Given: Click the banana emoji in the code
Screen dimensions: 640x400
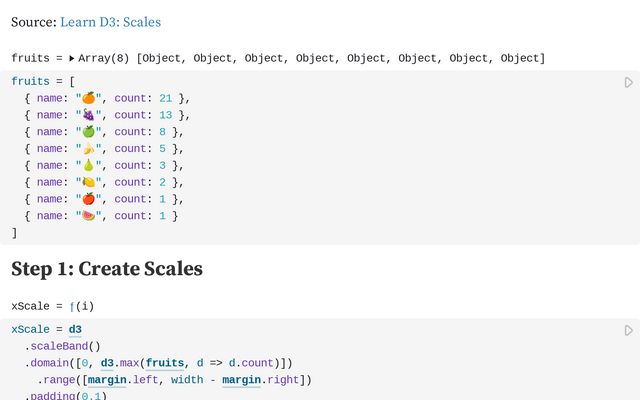Looking at the screenshot, I should tap(89, 149).
